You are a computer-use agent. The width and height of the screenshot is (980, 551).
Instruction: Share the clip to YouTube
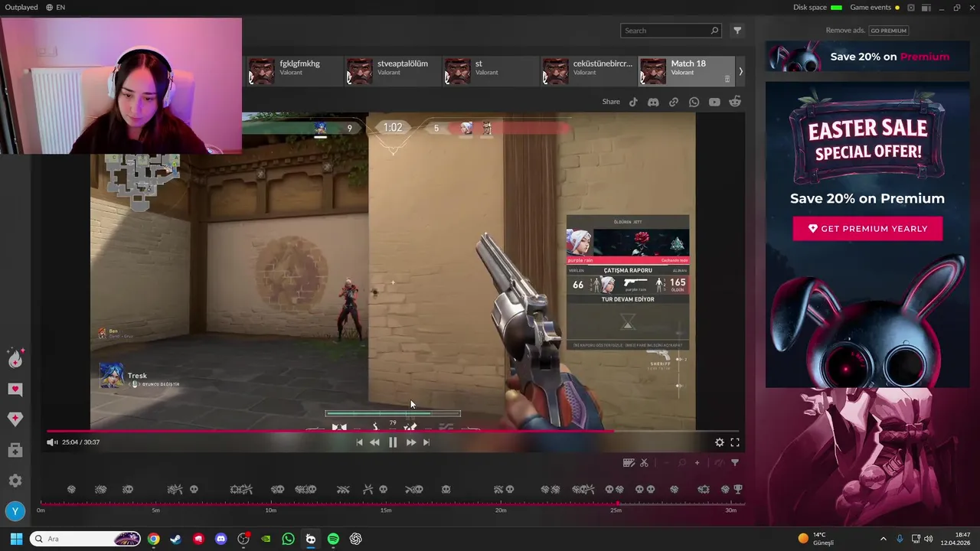pos(714,102)
